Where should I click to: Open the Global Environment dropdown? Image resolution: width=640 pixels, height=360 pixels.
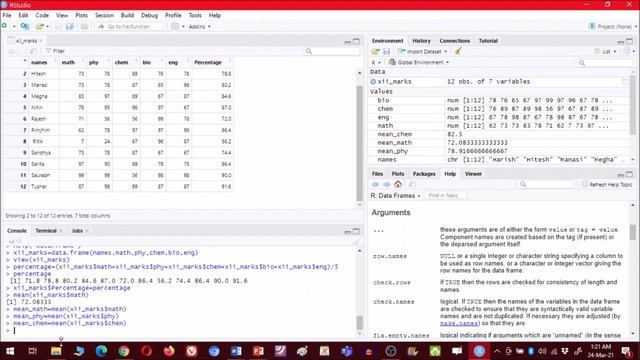[x=419, y=62]
